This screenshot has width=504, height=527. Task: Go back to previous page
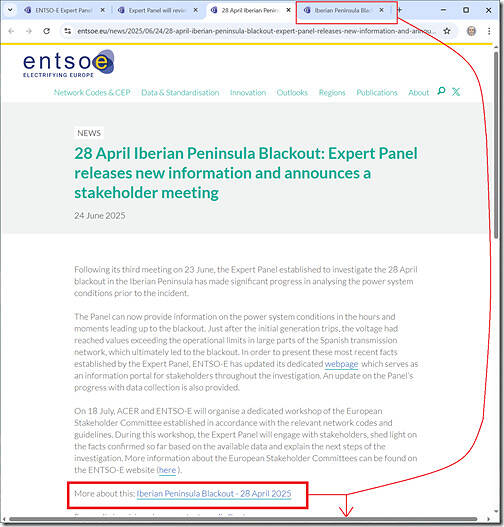tap(11, 31)
